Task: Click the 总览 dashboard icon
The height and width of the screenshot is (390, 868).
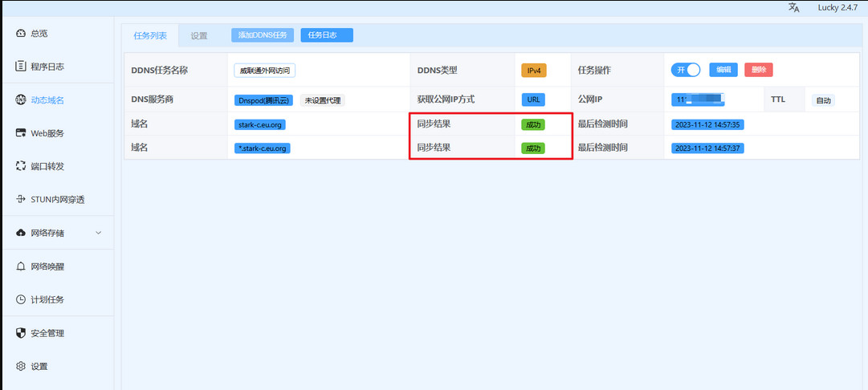Action: [21, 33]
